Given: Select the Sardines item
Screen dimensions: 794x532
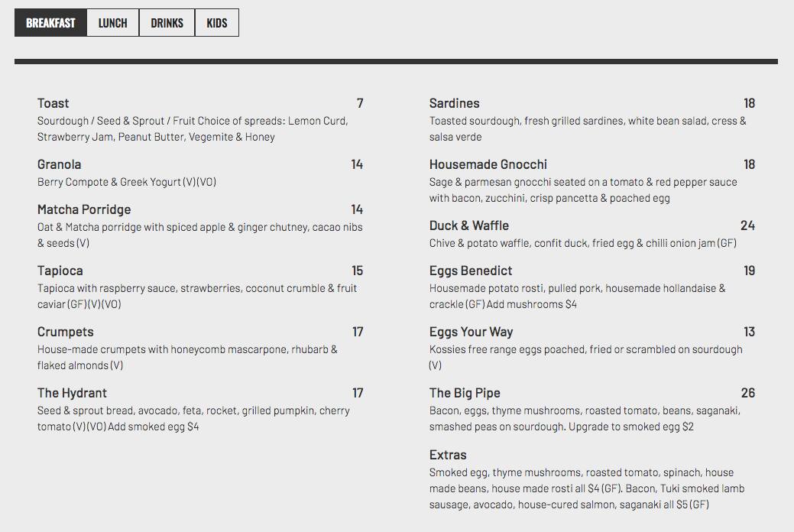Looking at the screenshot, I should point(454,102).
